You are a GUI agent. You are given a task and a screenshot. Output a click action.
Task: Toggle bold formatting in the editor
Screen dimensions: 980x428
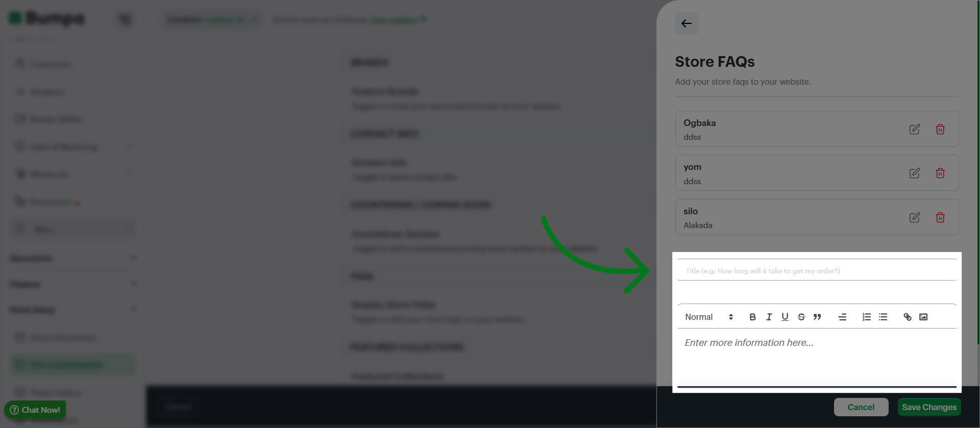coord(752,317)
